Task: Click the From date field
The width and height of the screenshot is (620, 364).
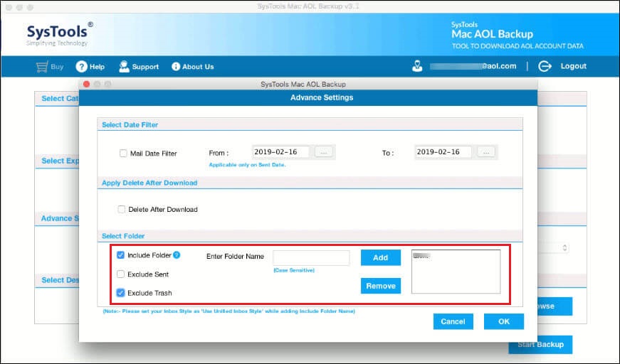Action: (x=280, y=152)
